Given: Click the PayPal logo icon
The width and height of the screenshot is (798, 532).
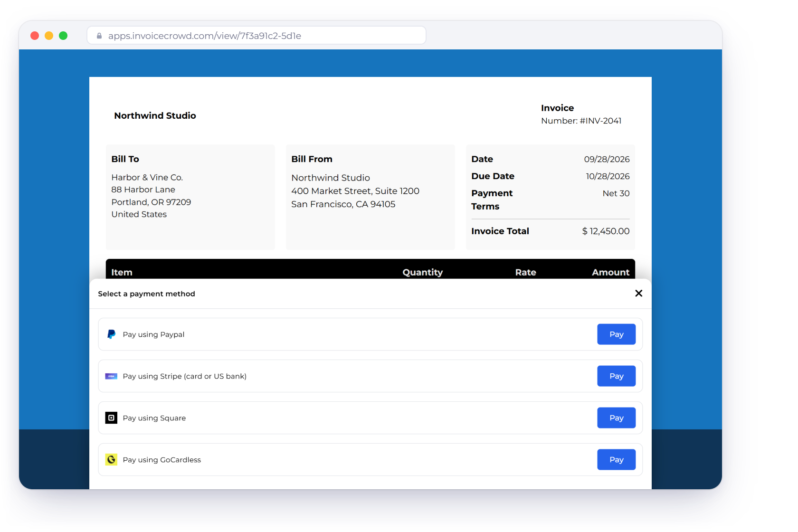Looking at the screenshot, I should (x=111, y=334).
